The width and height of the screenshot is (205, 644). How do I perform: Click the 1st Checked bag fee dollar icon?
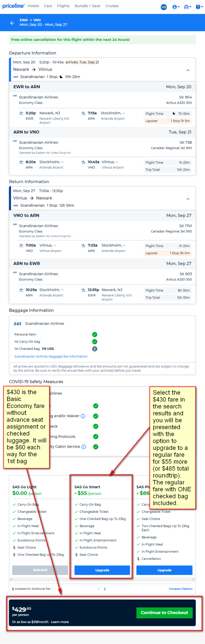[x=95, y=349]
